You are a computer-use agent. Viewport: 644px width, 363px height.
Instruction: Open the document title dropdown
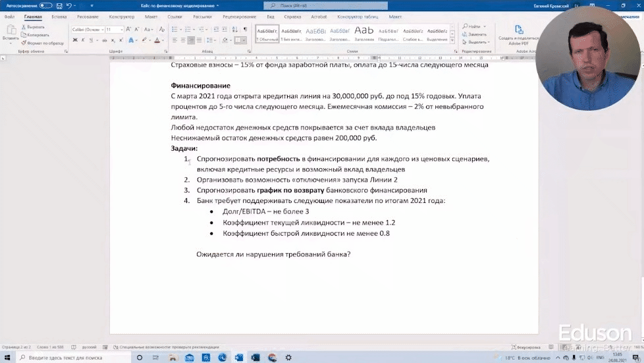tap(218, 6)
